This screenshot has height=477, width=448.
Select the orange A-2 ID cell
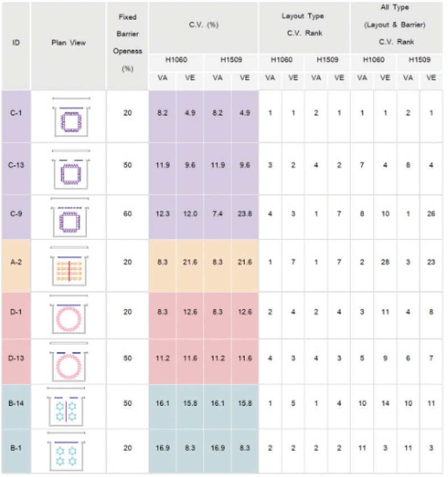coord(16,266)
